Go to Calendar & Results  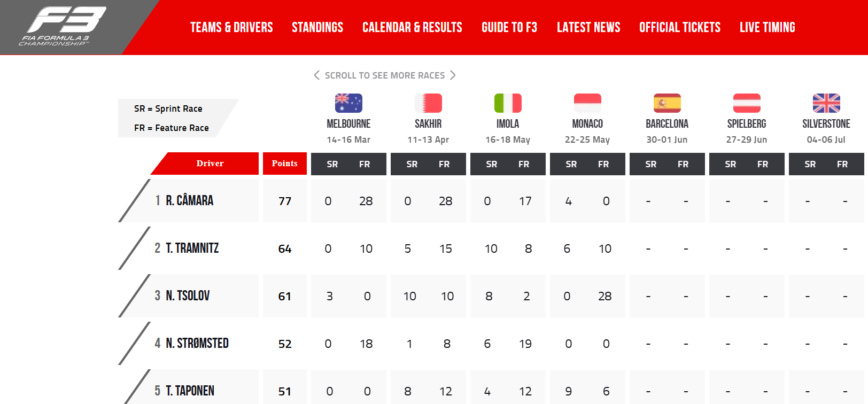(x=412, y=27)
